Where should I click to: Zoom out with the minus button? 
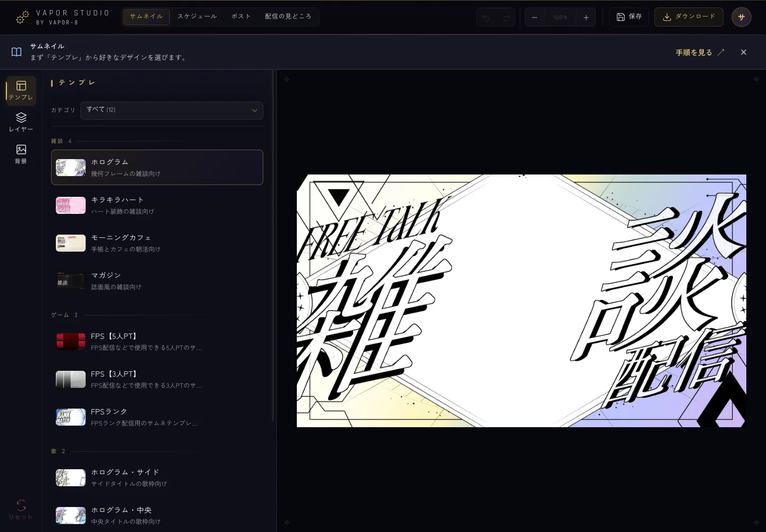[535, 18]
